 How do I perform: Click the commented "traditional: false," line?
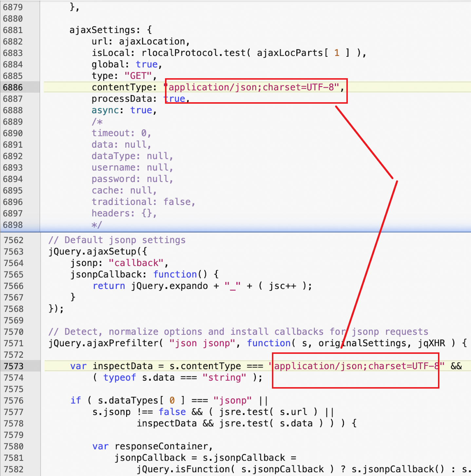[x=144, y=202]
